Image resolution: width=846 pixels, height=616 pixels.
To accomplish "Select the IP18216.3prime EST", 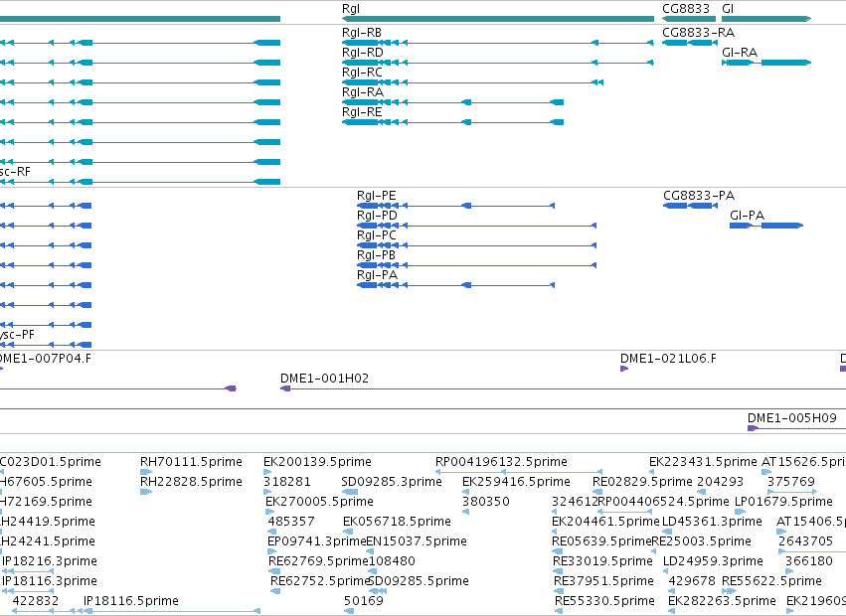I will click(28, 571).
